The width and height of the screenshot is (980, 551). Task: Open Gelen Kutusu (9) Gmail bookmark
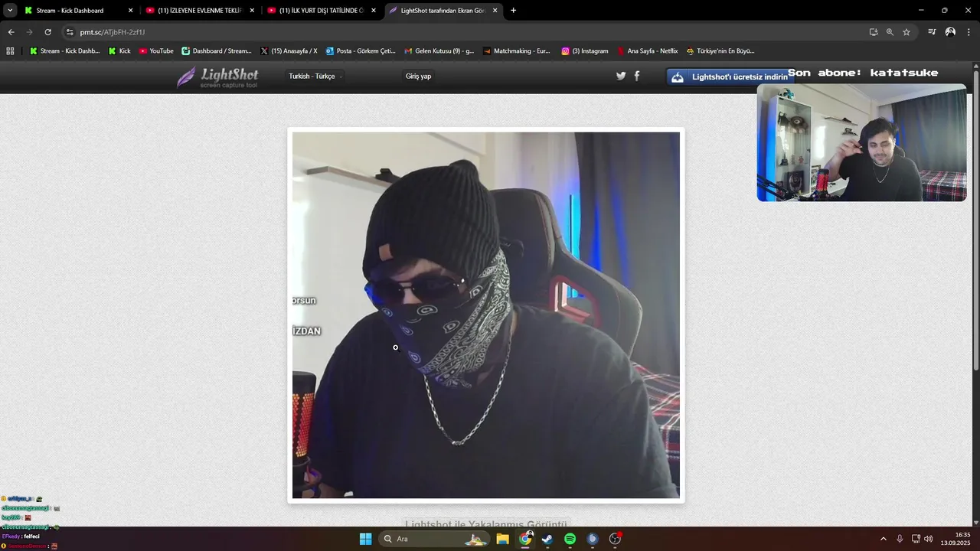(439, 51)
